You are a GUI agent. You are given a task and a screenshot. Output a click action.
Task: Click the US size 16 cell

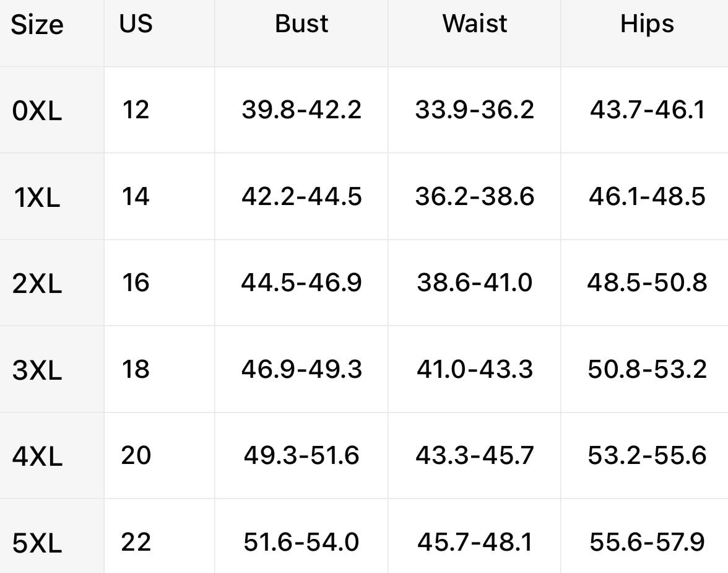coord(136,282)
